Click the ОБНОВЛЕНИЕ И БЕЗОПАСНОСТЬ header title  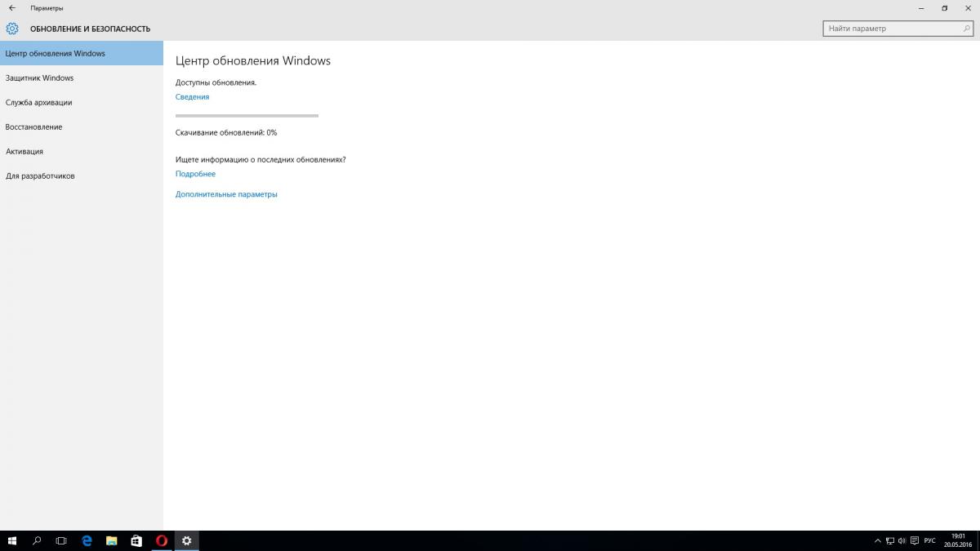pos(90,29)
